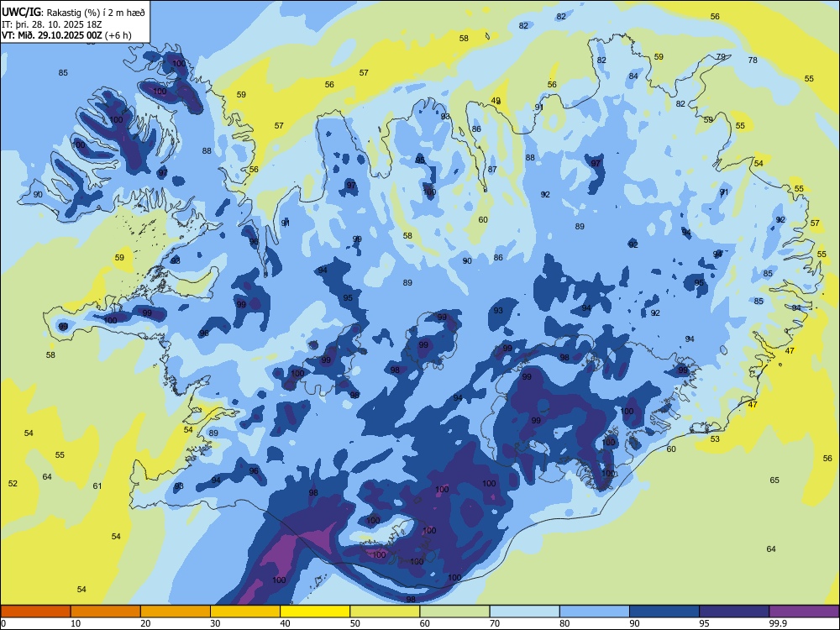Click the purple above-99.9 legend swatch

click(804, 612)
